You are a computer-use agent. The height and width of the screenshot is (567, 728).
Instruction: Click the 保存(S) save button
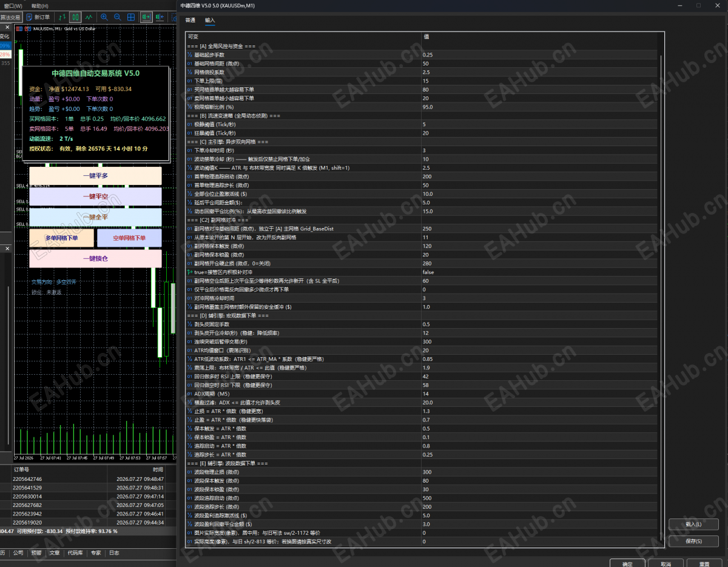693,541
